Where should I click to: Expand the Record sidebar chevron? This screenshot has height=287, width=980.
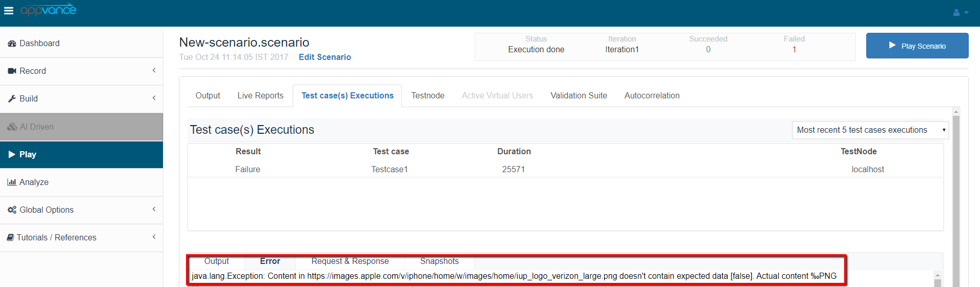[x=154, y=71]
